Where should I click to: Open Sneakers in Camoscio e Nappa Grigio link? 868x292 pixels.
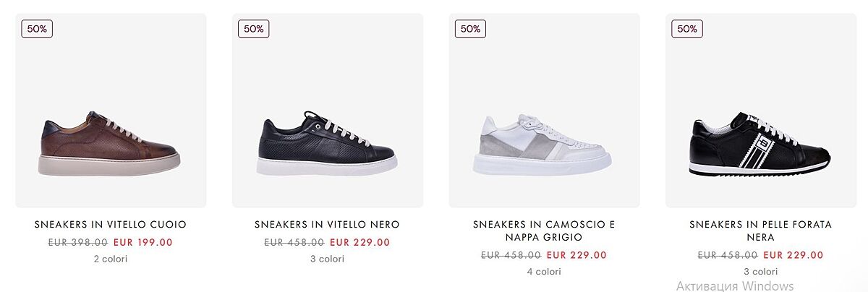(x=544, y=231)
